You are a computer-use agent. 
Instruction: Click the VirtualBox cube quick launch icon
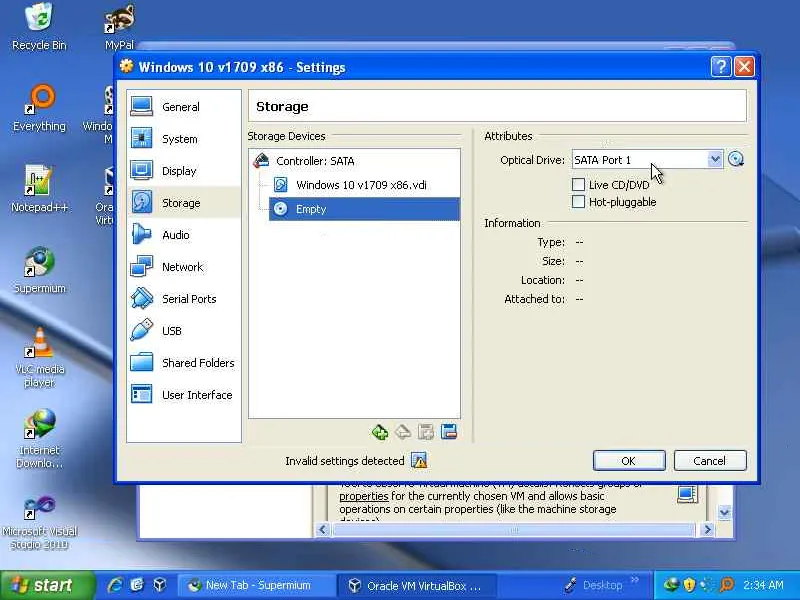click(x=160, y=585)
